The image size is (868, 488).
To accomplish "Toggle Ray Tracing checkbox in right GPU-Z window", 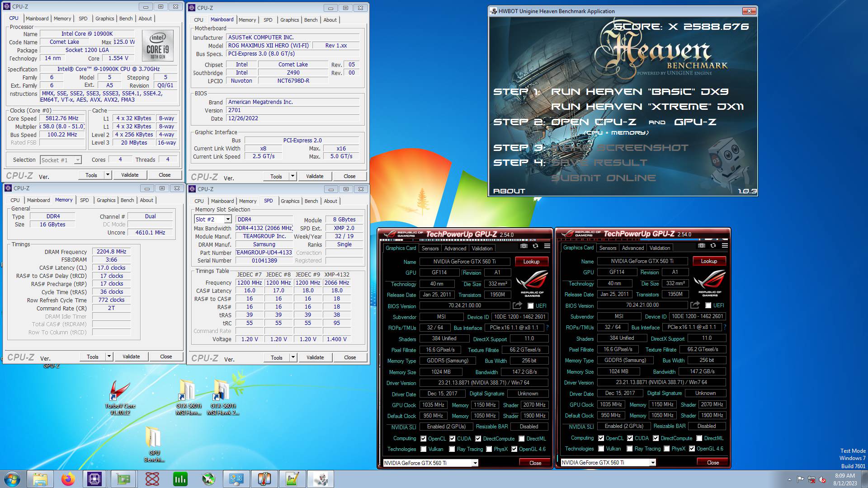I will [x=629, y=449].
